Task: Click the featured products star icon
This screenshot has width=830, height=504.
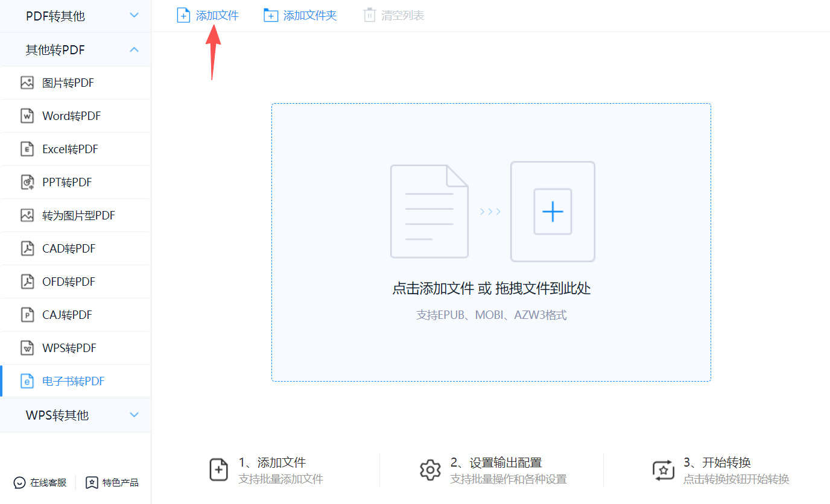Action: pyautogui.click(x=92, y=483)
